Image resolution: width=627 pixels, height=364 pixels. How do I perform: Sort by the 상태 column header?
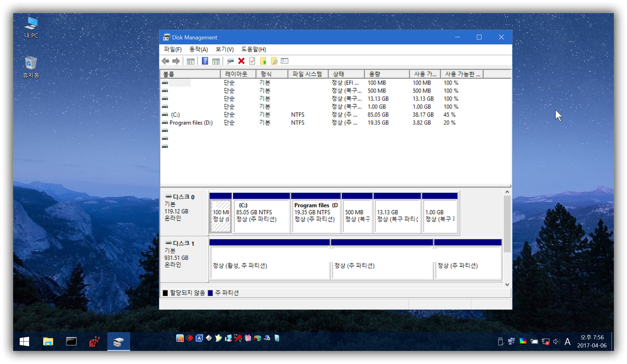pos(347,74)
